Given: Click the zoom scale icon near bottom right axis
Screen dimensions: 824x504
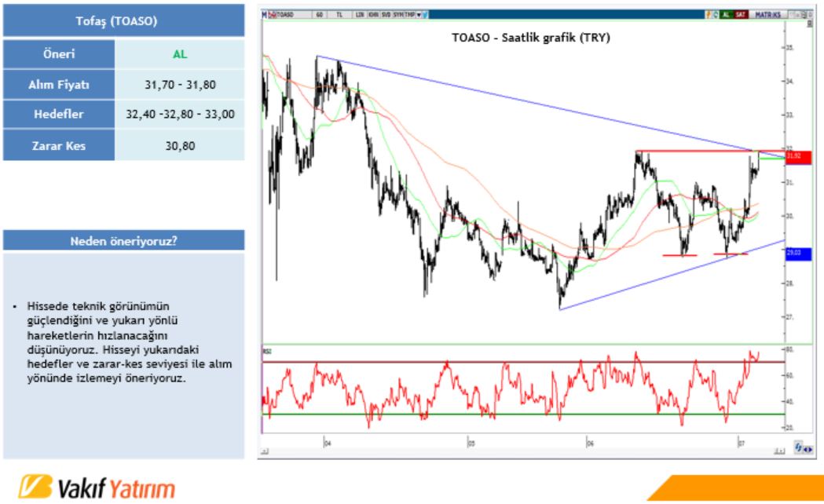Looking at the screenshot, I should tap(779, 451).
